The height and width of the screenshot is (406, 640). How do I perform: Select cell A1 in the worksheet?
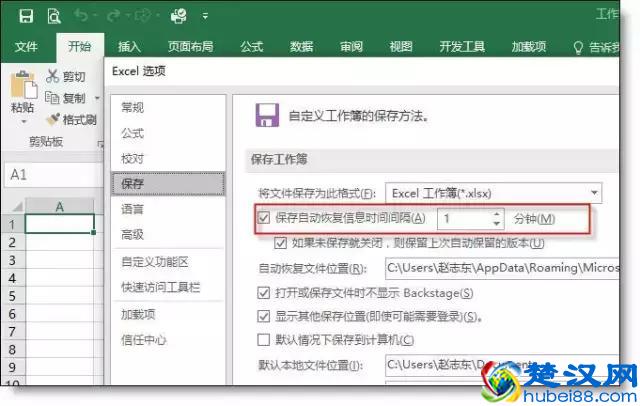coord(60,224)
